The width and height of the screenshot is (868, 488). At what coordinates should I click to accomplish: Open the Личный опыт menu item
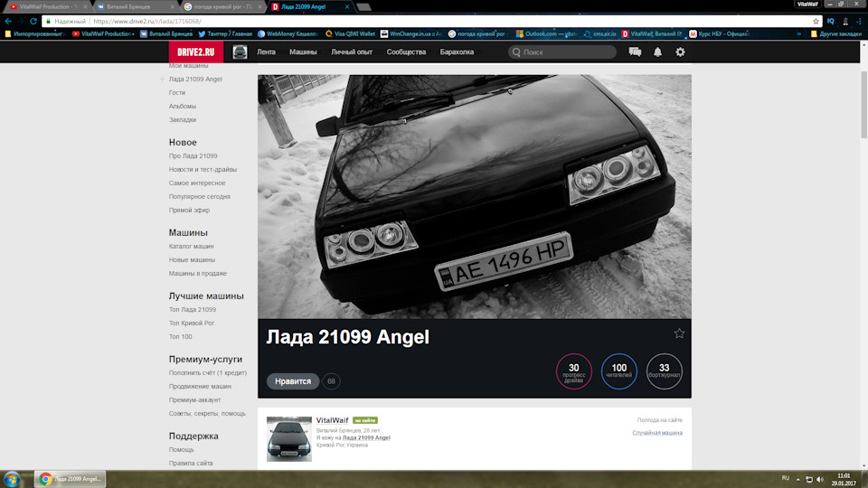(352, 52)
